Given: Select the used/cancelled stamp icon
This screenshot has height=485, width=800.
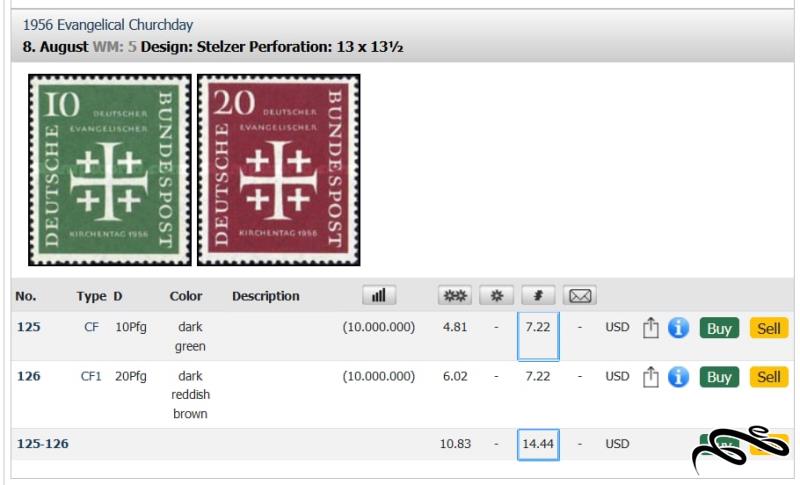Looking at the screenshot, I should (x=538, y=295).
